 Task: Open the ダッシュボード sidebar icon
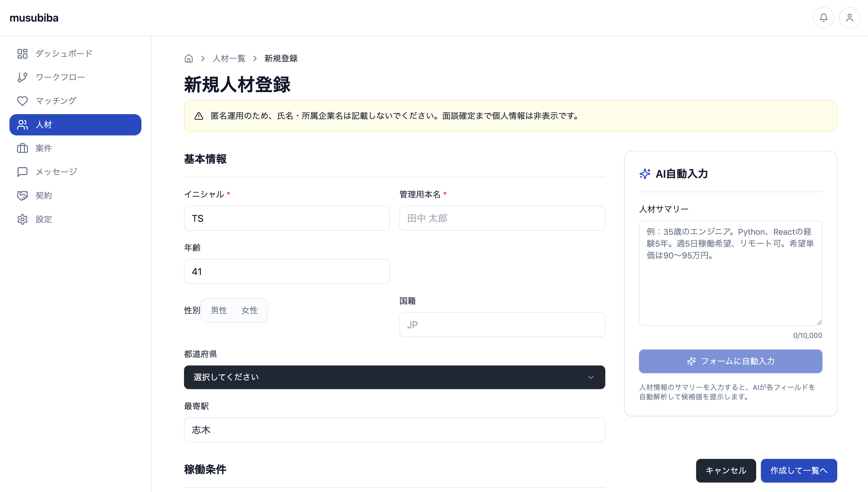coord(22,54)
